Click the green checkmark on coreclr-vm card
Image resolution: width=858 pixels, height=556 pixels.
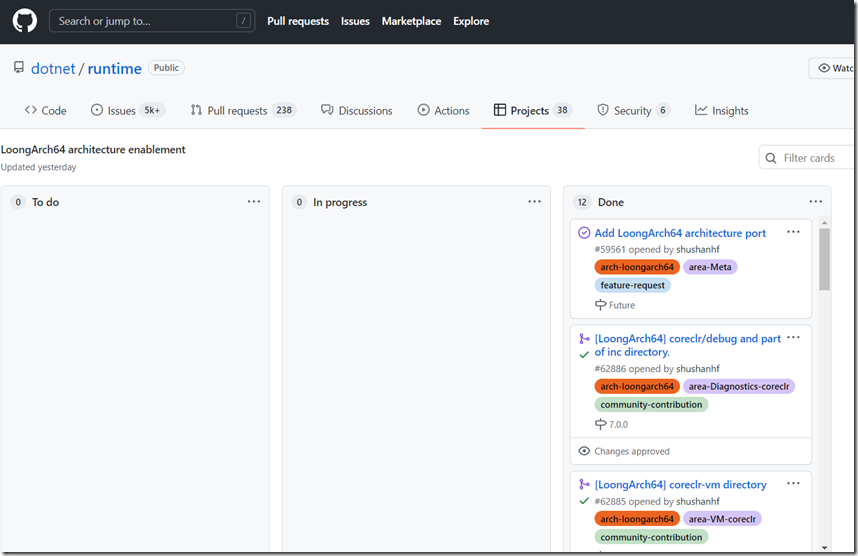584,501
